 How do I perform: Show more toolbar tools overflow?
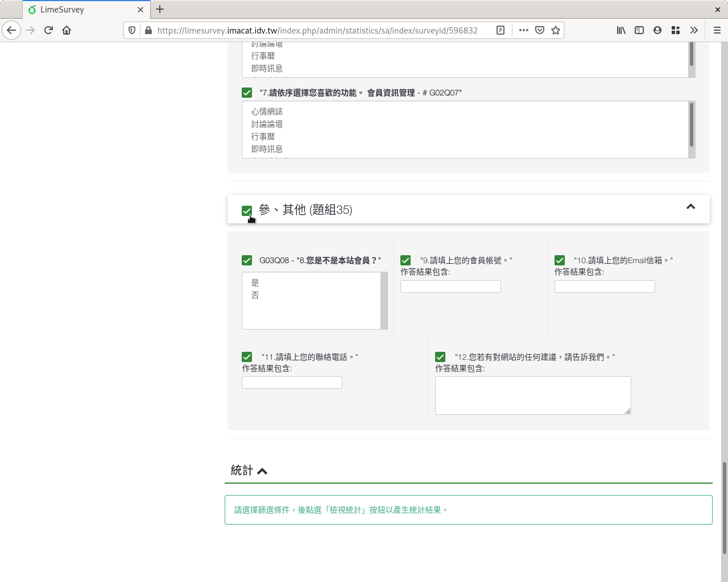pyautogui.click(x=694, y=30)
